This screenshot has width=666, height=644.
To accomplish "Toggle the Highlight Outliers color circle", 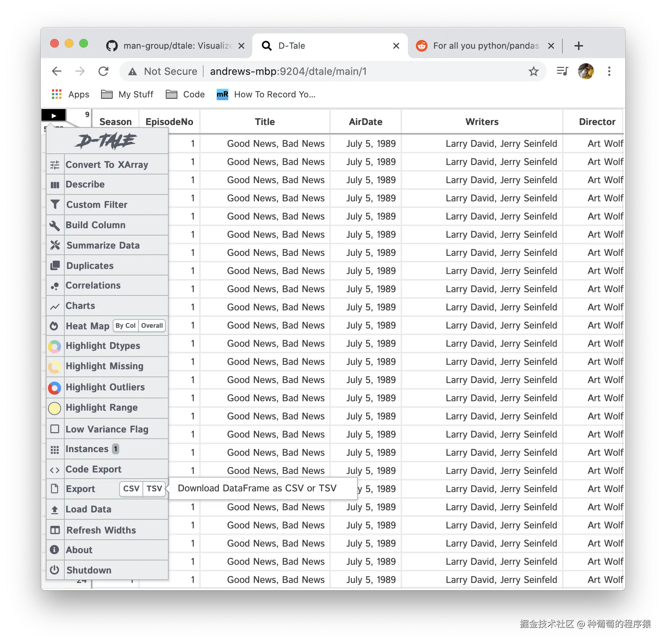I will [55, 388].
